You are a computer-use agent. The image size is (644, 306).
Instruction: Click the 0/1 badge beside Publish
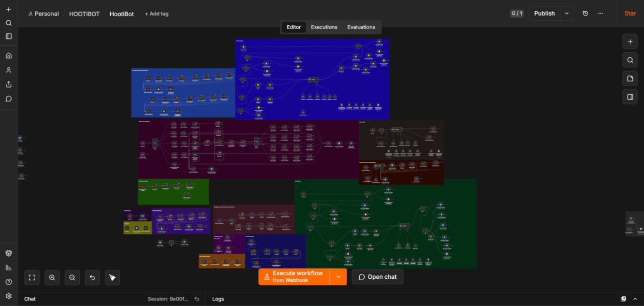(517, 13)
